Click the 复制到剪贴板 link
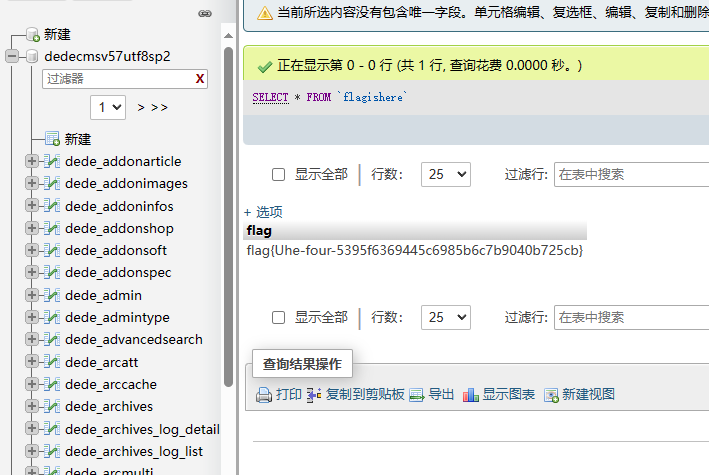Image resolution: width=709 pixels, height=475 pixels. pos(365,394)
